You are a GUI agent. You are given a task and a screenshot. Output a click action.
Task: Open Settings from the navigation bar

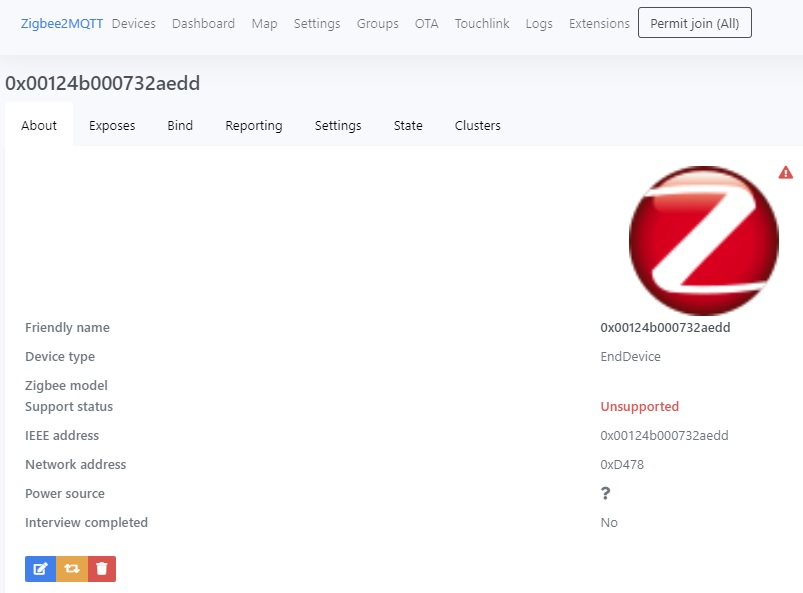[316, 22]
